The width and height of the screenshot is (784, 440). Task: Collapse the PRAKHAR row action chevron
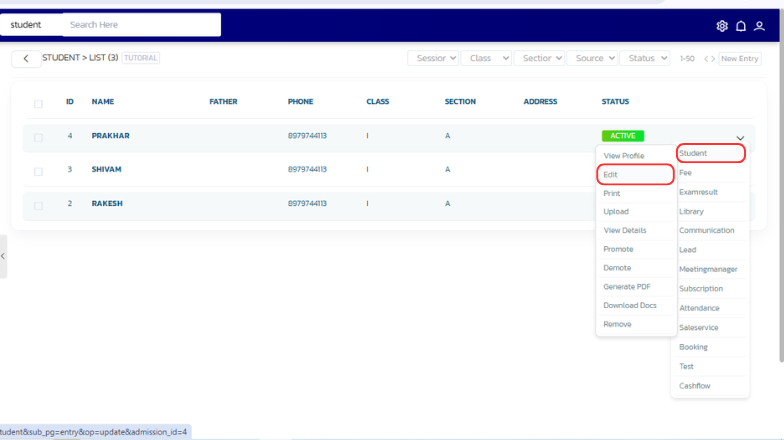click(x=740, y=138)
